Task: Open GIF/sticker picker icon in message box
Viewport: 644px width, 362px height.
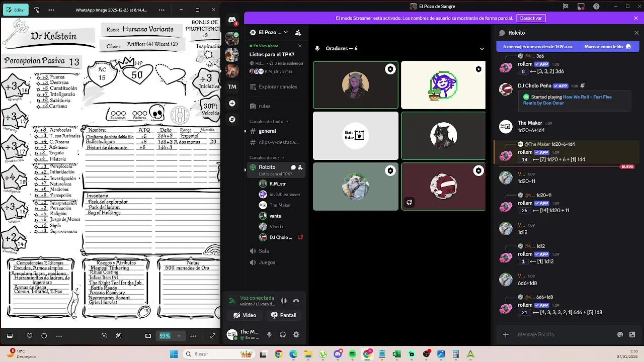Action: (x=632, y=334)
